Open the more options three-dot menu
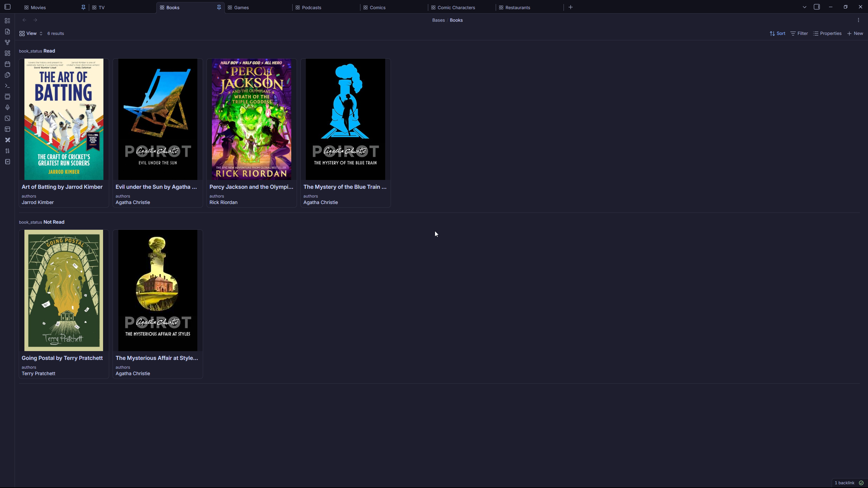 858,20
